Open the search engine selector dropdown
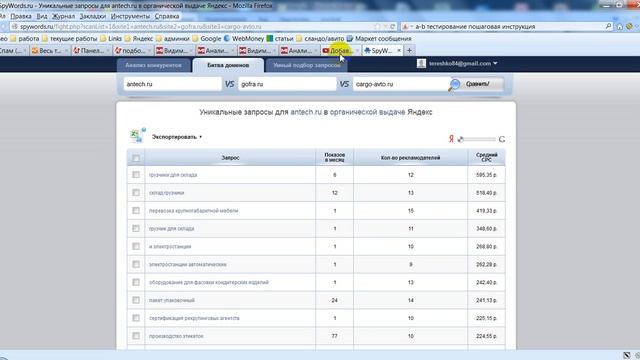The height and width of the screenshot is (360, 640). click(x=407, y=27)
